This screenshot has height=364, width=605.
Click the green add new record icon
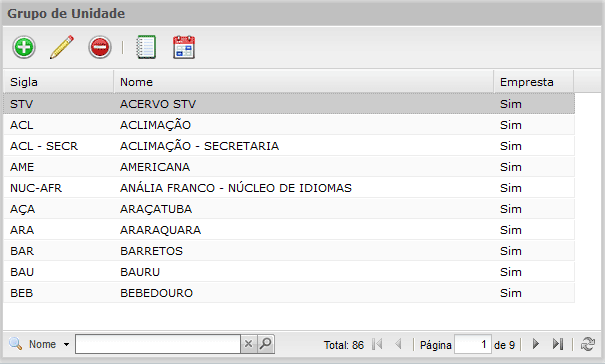pos(24,47)
